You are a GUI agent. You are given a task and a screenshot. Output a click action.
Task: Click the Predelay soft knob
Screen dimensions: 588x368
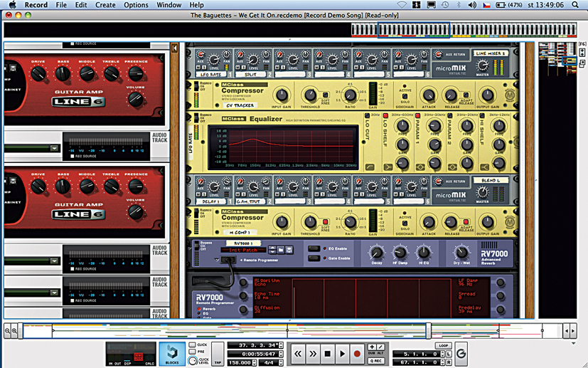501,310
